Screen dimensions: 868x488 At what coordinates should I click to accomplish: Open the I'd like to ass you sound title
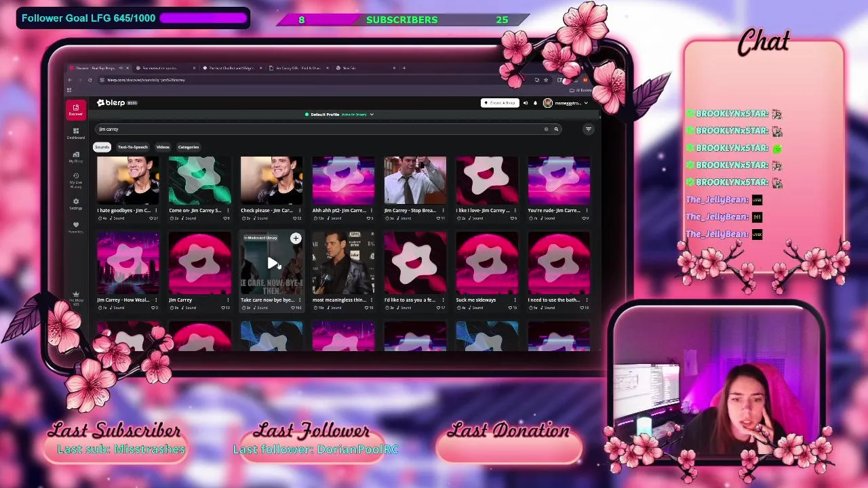pos(410,300)
